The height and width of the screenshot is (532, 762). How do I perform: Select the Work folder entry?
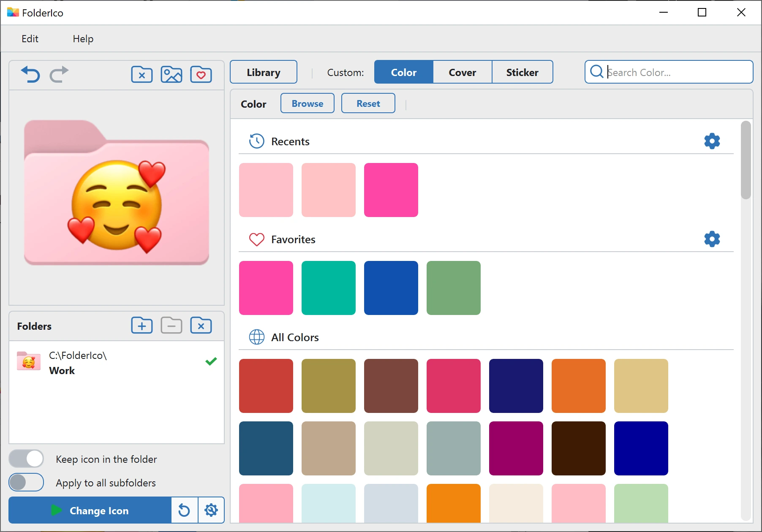point(117,363)
